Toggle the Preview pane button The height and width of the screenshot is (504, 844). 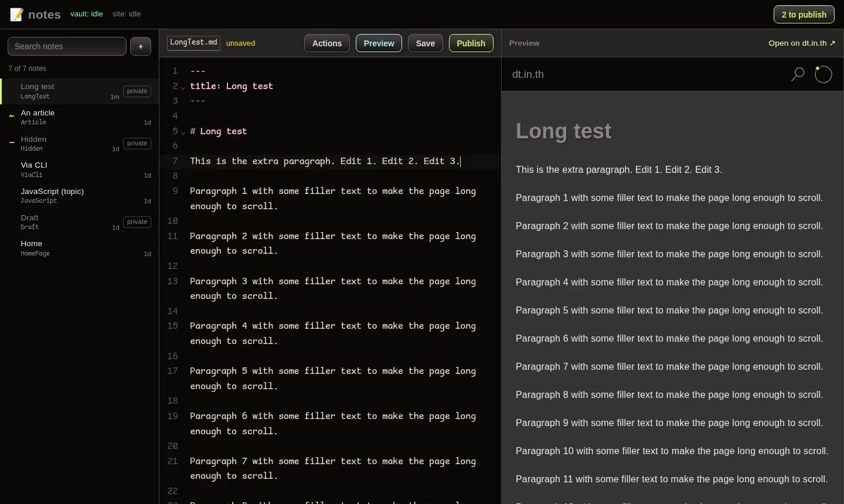coord(379,43)
